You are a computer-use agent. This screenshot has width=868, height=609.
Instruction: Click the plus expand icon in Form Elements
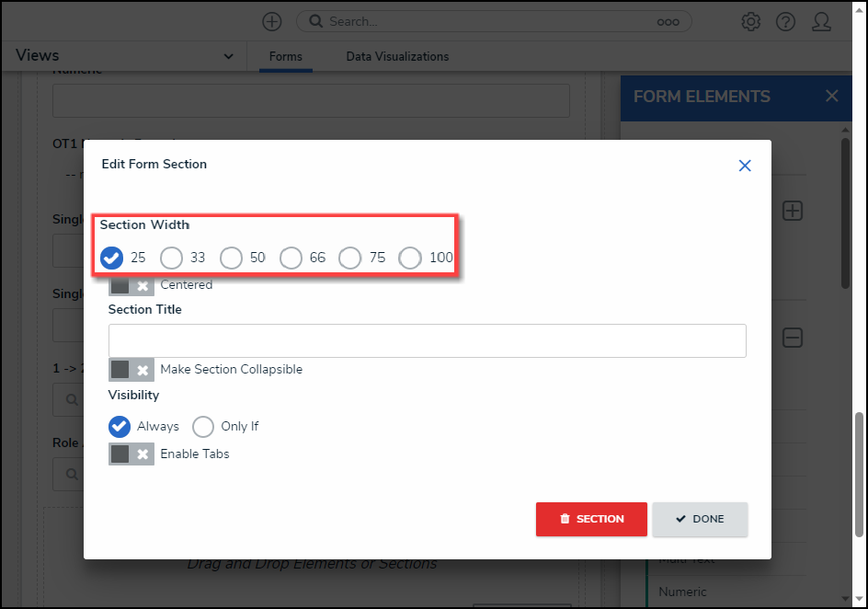coord(793,211)
